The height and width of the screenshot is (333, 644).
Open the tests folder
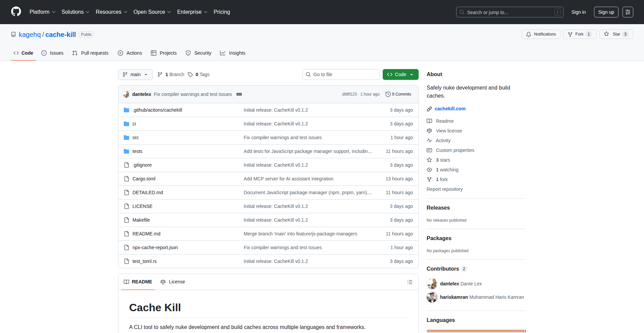[x=137, y=151]
